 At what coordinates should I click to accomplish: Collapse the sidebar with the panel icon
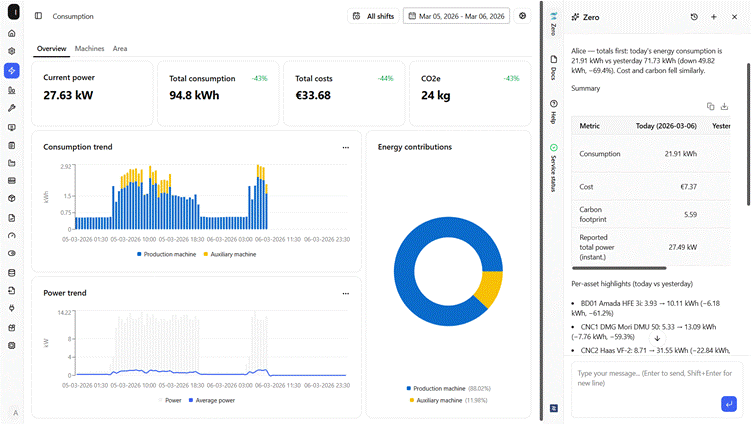pyautogui.click(x=38, y=16)
